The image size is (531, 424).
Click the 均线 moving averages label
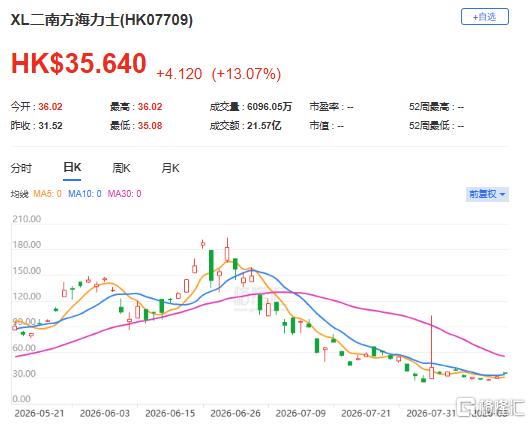19,194
